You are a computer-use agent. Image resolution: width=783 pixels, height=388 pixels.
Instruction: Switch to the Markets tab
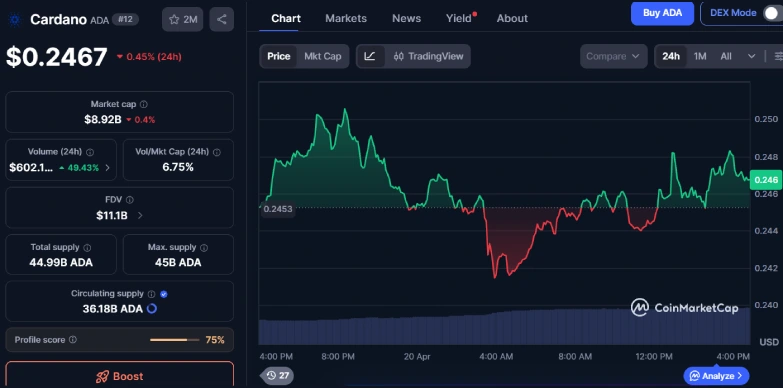(x=346, y=18)
